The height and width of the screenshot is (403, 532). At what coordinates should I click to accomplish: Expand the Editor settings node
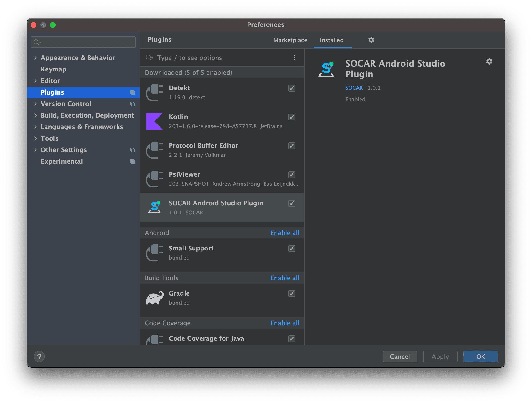(35, 81)
